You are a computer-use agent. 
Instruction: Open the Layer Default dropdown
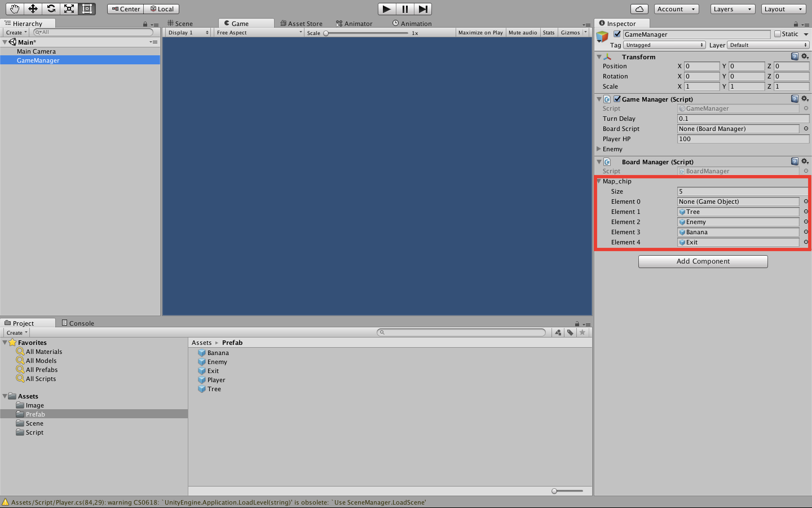pos(768,45)
